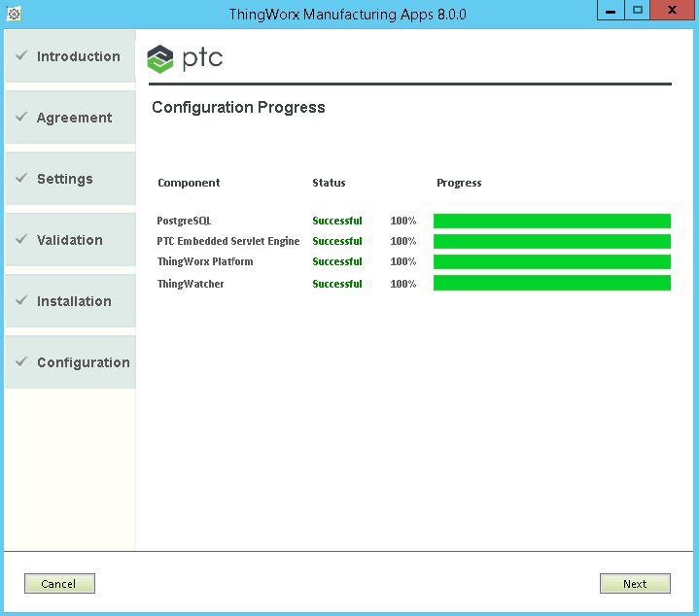699x616 pixels.
Task: Click the checkmark icon beside Configuration
Action: [21, 361]
